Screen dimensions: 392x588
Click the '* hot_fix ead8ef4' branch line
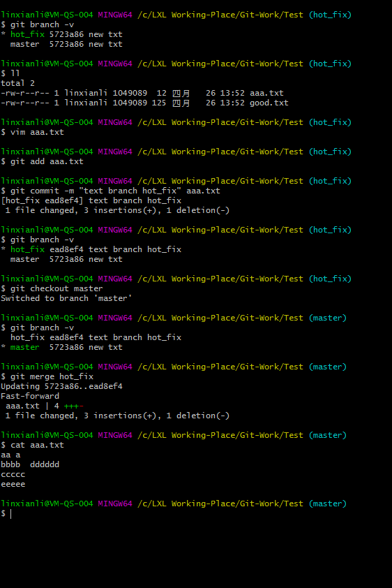pos(91,249)
